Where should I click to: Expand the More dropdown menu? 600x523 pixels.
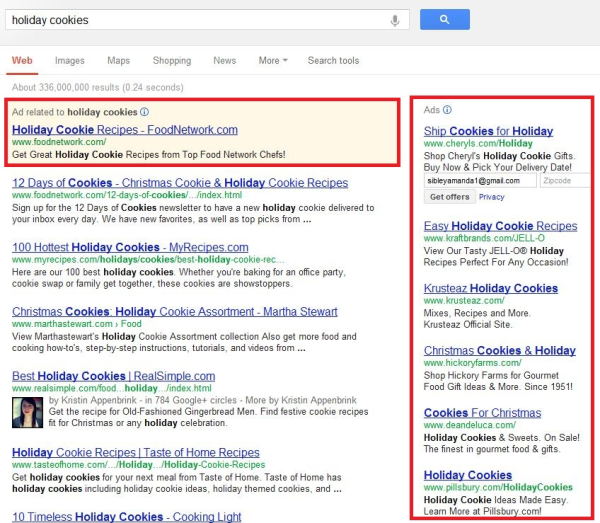pyautogui.click(x=272, y=61)
